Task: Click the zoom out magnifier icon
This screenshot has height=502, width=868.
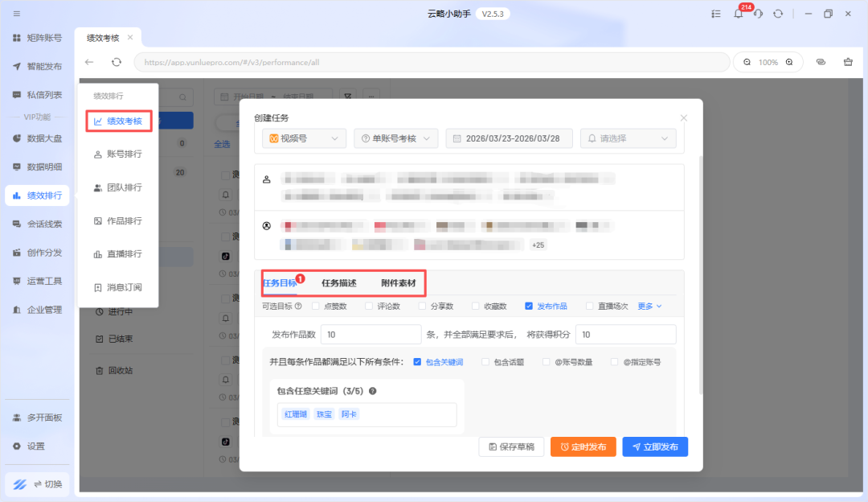Action: pos(747,62)
